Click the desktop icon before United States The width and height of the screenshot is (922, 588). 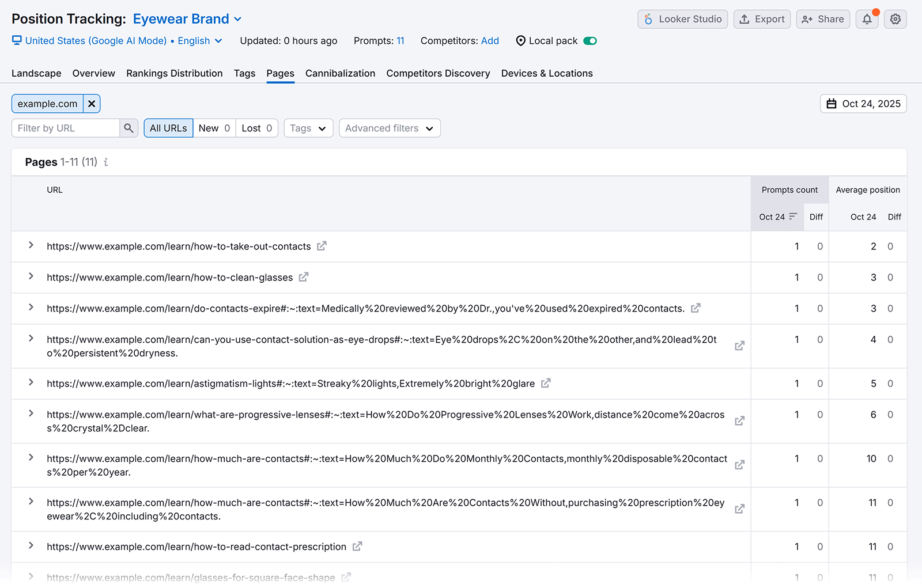point(17,40)
